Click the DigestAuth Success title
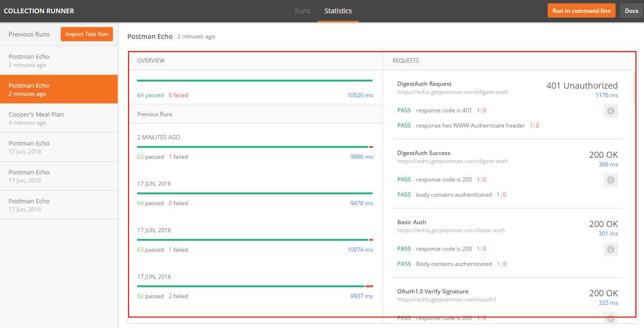644x328 pixels. [424, 153]
